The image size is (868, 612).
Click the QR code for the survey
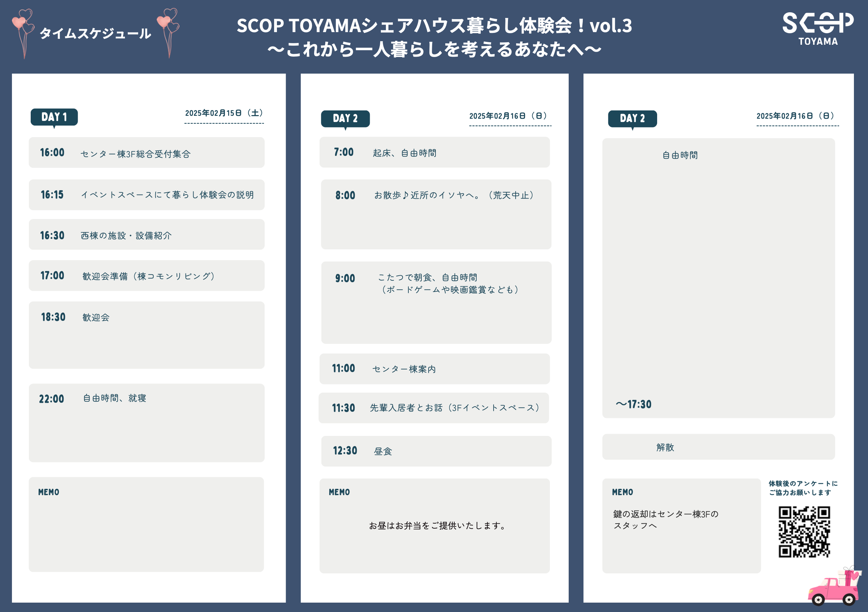coord(804,532)
